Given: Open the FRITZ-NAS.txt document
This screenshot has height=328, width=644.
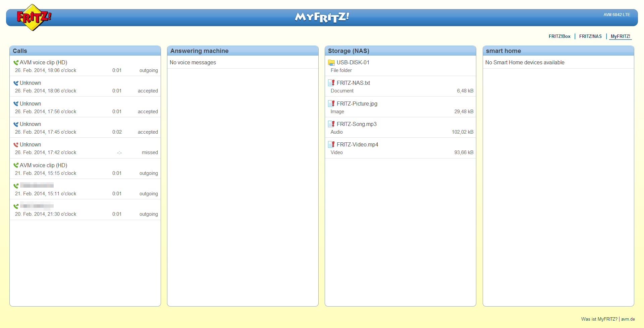Looking at the screenshot, I should (x=353, y=83).
